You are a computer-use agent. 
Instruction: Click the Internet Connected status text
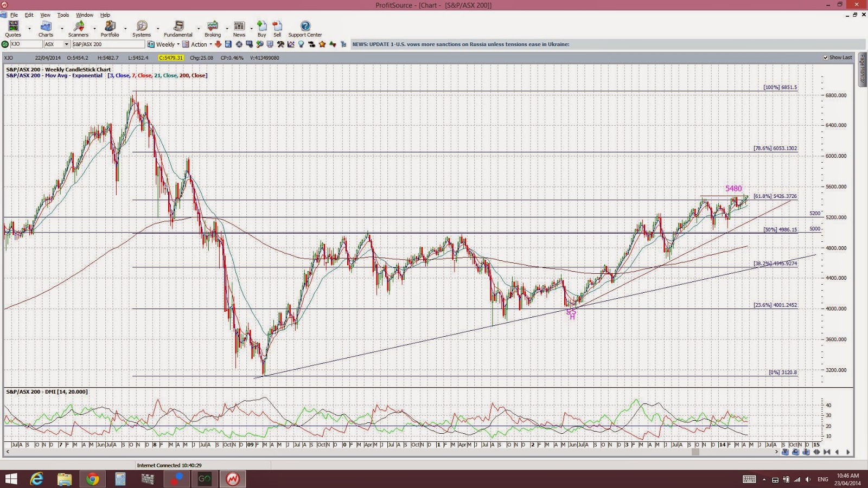pyautogui.click(x=169, y=465)
